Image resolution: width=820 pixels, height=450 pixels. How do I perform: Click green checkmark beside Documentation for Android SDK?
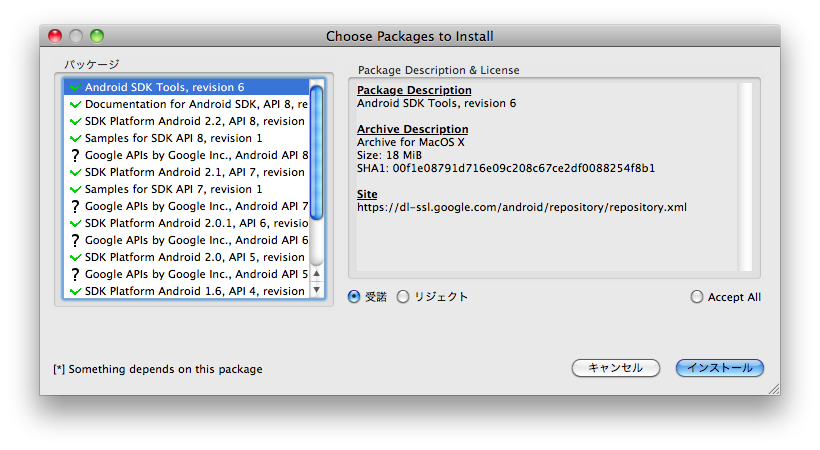[75, 104]
